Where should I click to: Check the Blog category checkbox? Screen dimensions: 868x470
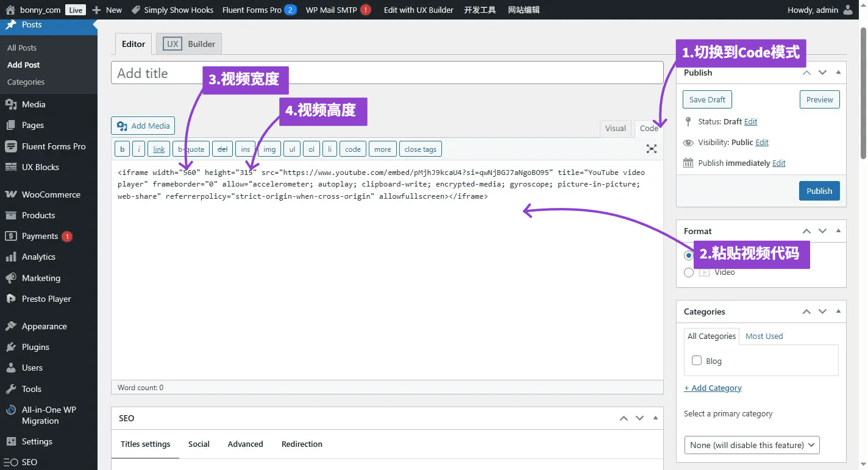click(697, 360)
